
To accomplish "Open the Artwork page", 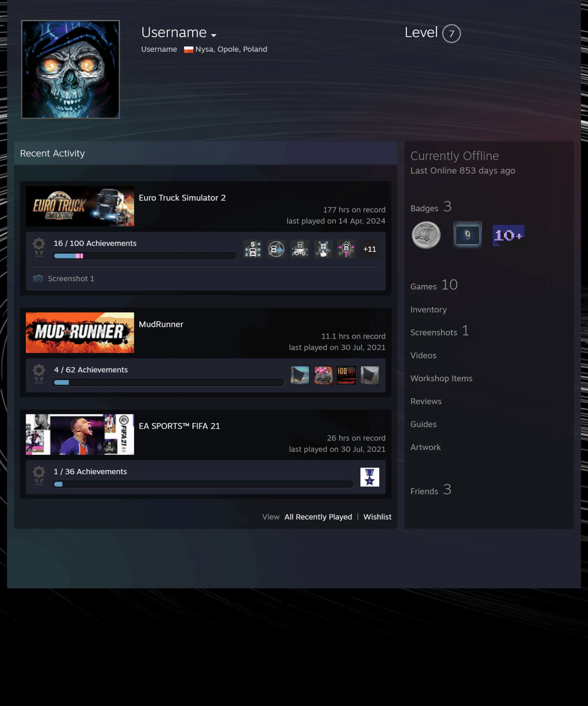I will pos(426,447).
